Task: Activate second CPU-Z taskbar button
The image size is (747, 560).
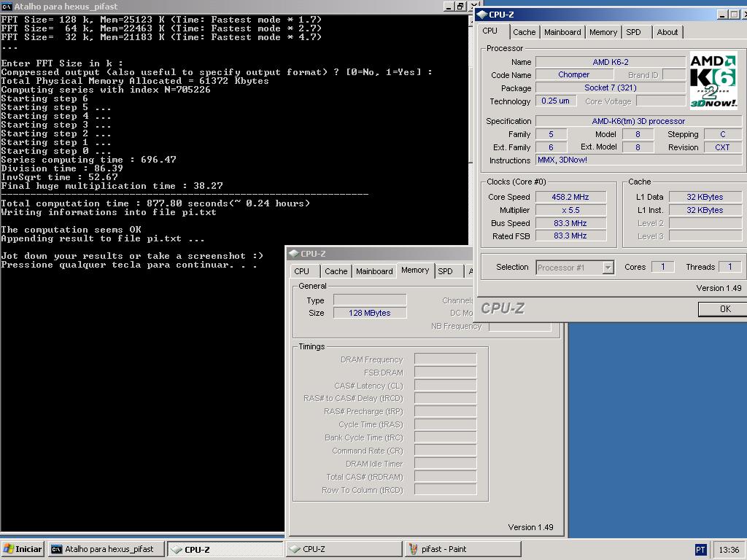Action: (x=344, y=549)
